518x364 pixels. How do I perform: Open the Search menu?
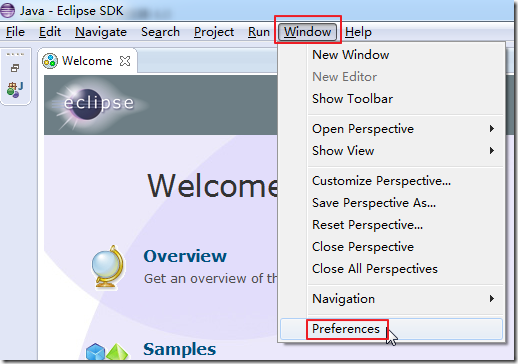point(160,32)
